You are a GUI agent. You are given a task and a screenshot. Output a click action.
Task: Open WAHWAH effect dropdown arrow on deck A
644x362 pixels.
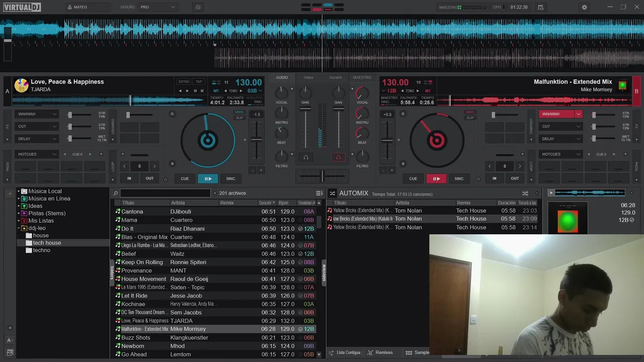point(54,114)
